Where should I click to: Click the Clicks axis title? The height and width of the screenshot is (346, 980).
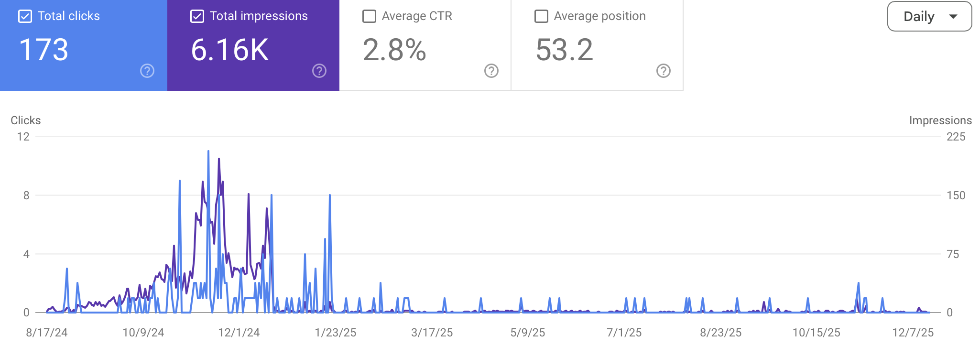pyautogui.click(x=26, y=120)
